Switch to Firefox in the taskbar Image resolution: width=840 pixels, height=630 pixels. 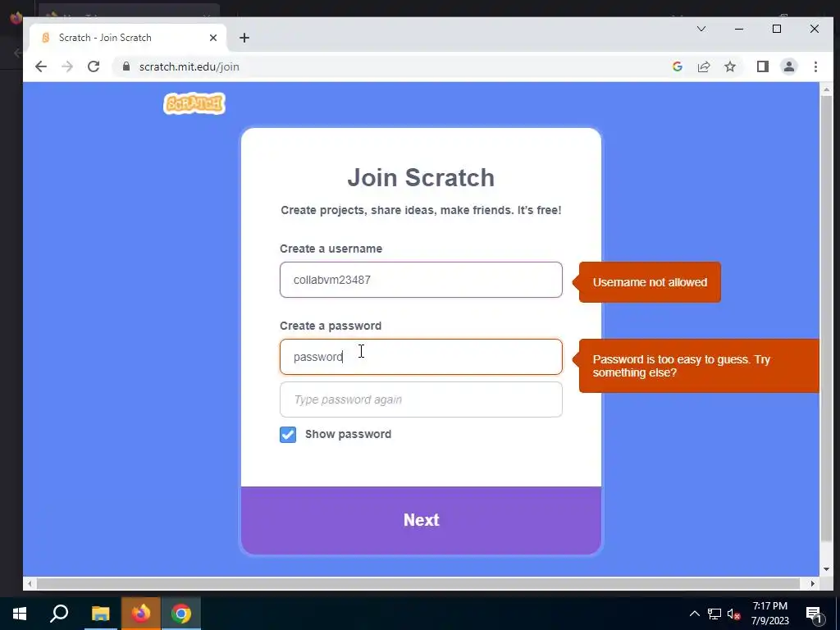coord(141,614)
